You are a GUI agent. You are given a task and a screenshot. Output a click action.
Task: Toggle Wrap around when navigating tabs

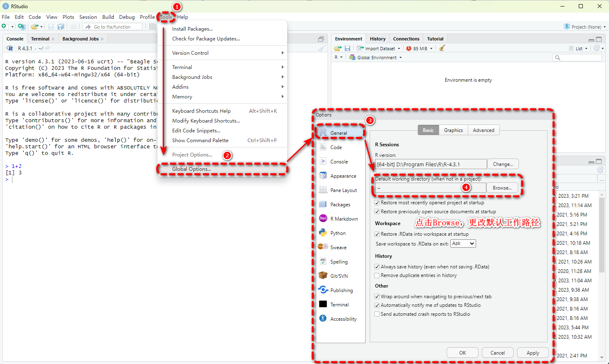[377, 297]
